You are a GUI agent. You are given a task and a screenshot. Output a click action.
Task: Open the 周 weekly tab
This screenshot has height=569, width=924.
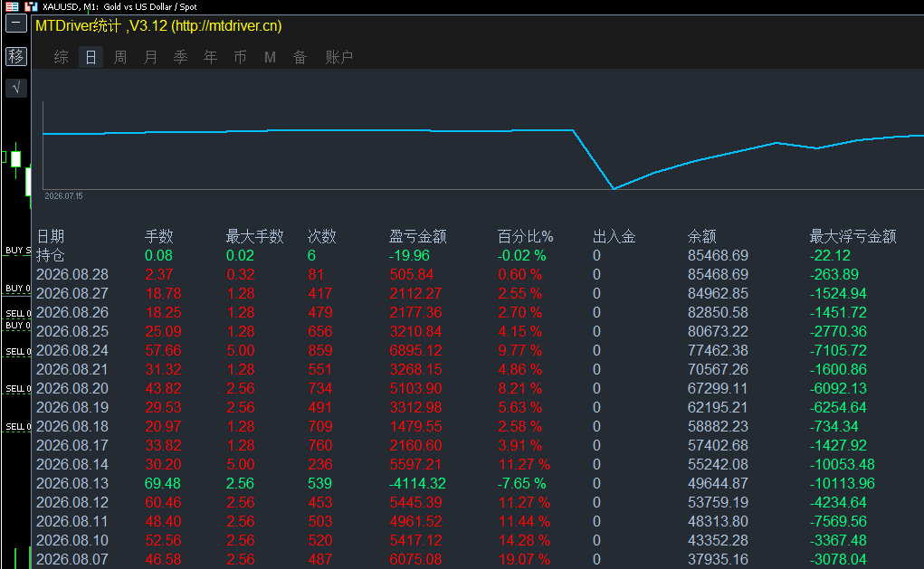click(x=120, y=57)
